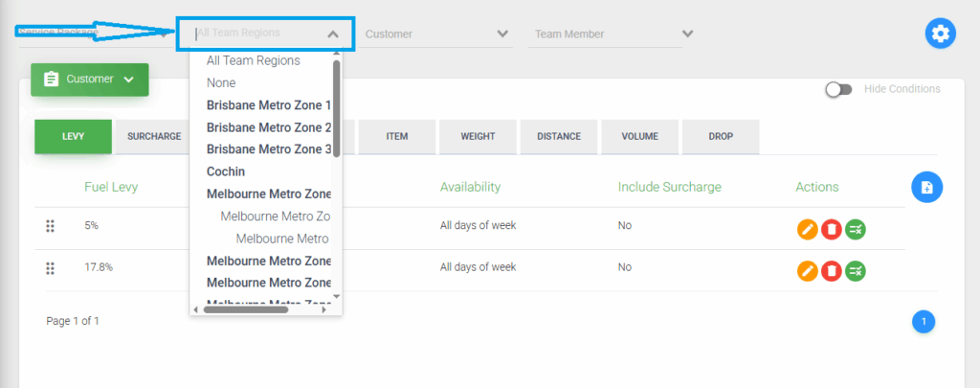
Task: Click green shuffle icon on 17.8% row
Action: [x=856, y=271]
